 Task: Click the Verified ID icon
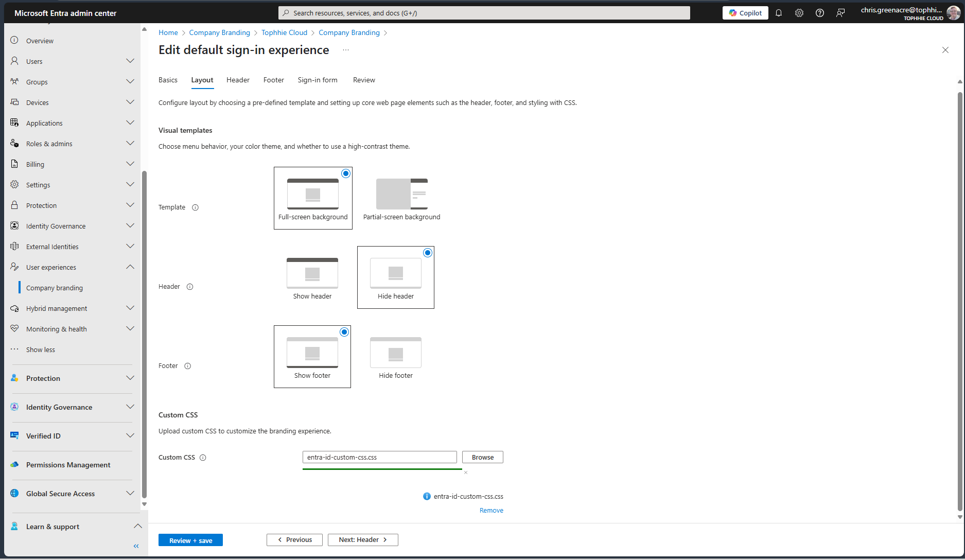(x=14, y=435)
